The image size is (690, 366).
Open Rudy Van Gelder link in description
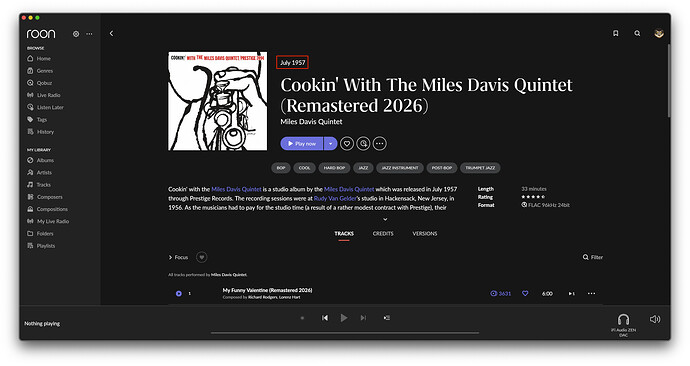click(335, 198)
